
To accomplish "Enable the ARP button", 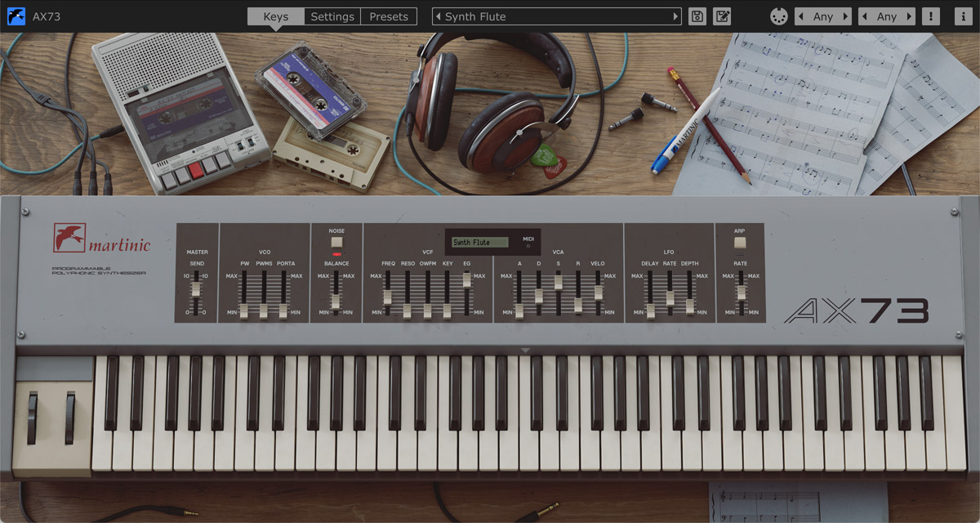I will (739, 243).
